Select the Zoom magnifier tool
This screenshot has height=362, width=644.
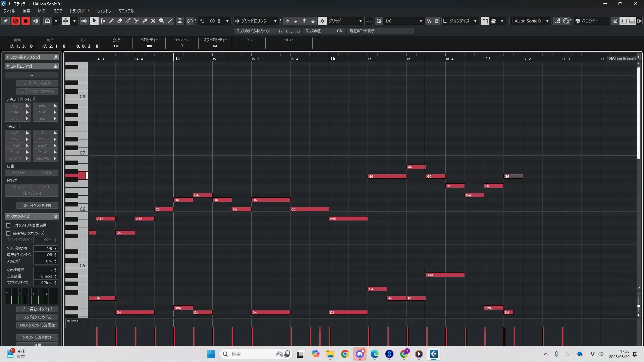tap(162, 21)
